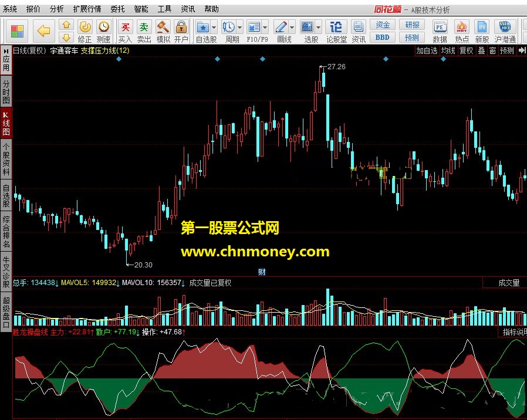The width and height of the screenshot is (527, 420).
Task: Open the 系统 menu
Action: [x=10, y=9]
